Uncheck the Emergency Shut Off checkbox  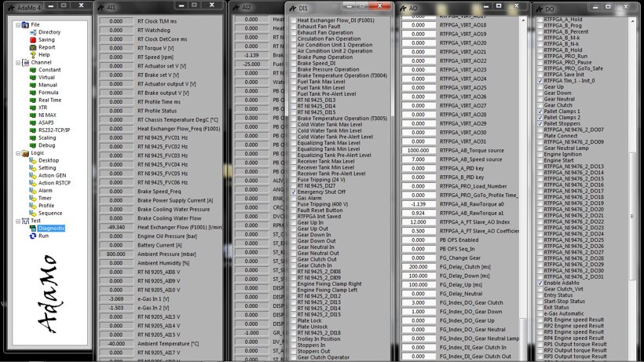click(295, 192)
